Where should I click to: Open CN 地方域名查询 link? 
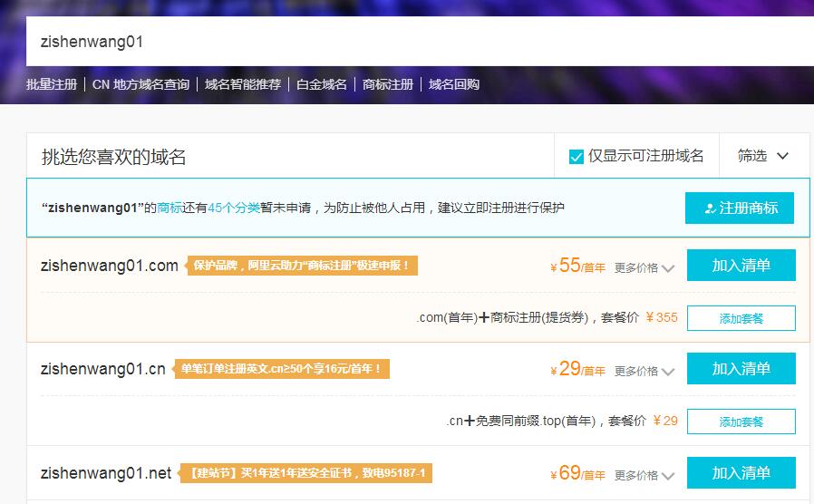click(x=141, y=84)
